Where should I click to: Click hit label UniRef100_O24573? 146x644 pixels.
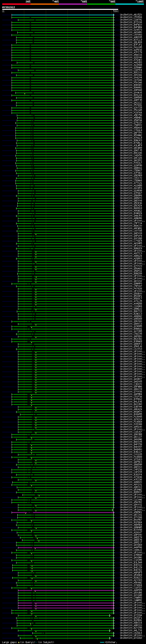click(131, 30)
